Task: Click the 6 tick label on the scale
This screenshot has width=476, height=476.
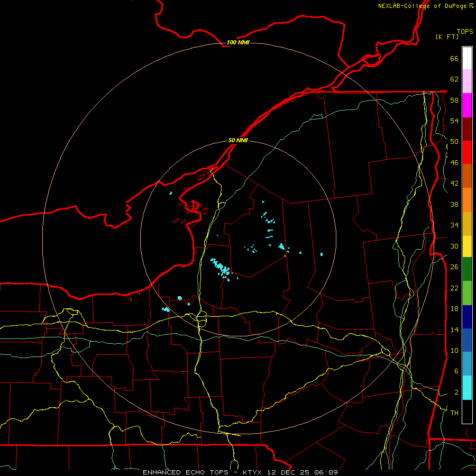Action: (x=456, y=371)
